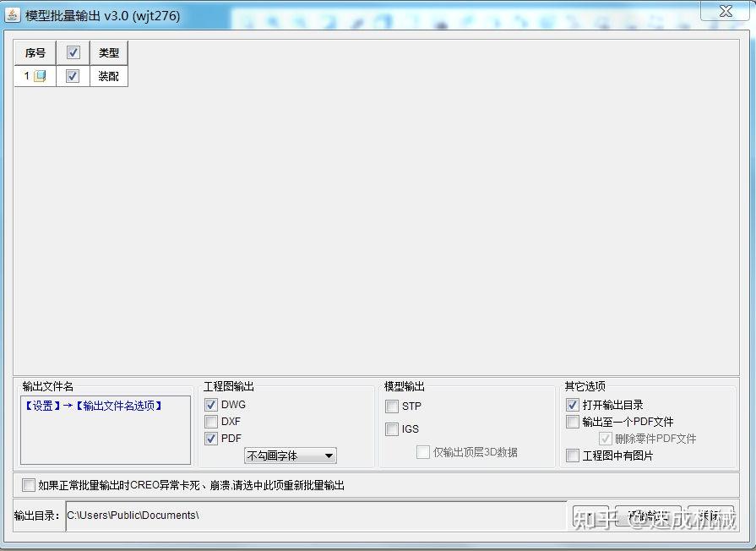Disable the PDF export option
756x551 pixels.
[210, 439]
